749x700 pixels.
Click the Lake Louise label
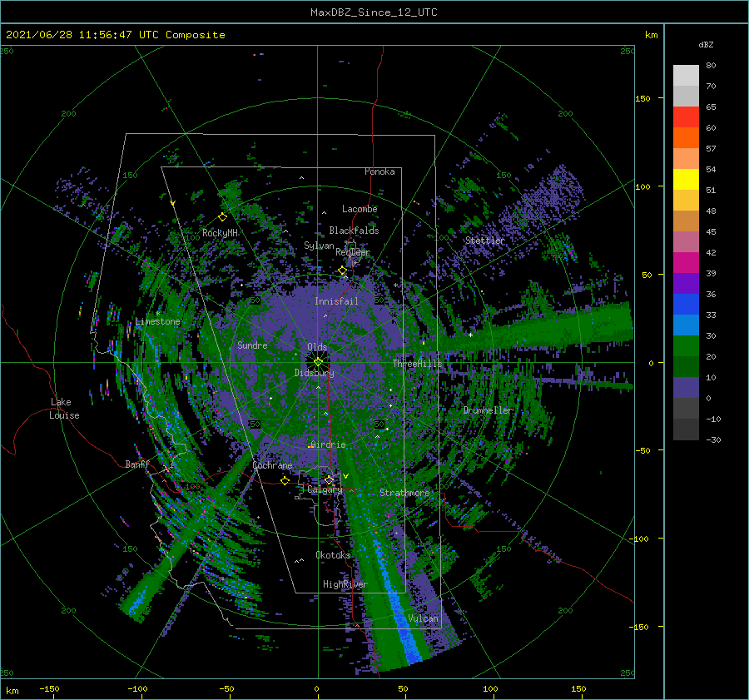(x=64, y=409)
